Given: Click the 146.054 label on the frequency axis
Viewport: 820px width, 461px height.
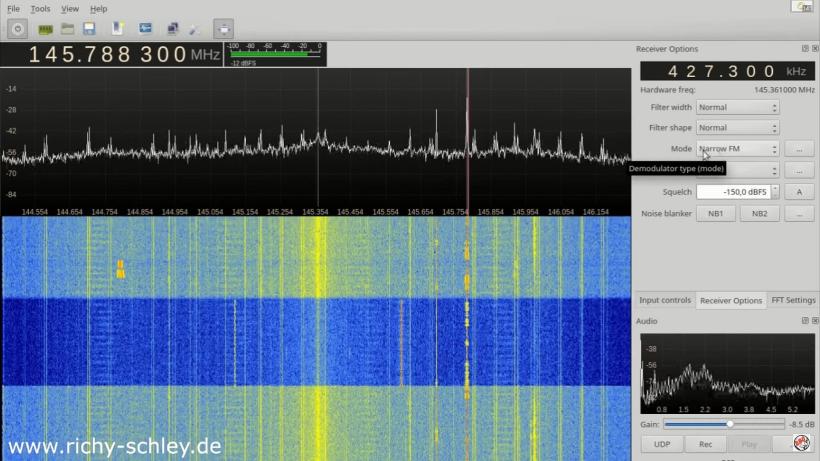Looking at the screenshot, I should pyautogui.click(x=561, y=212).
